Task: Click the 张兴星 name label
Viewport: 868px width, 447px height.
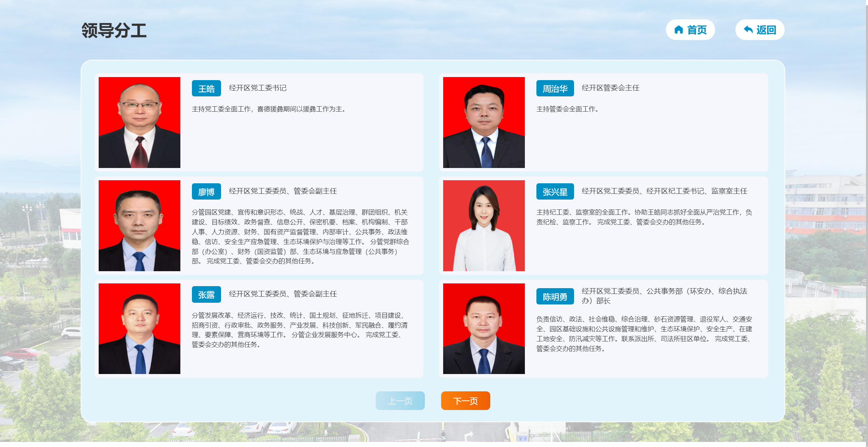Action: pyautogui.click(x=555, y=192)
